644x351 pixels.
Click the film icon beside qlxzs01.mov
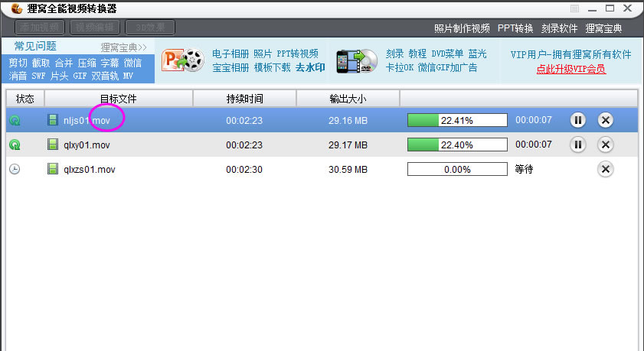[53, 169]
